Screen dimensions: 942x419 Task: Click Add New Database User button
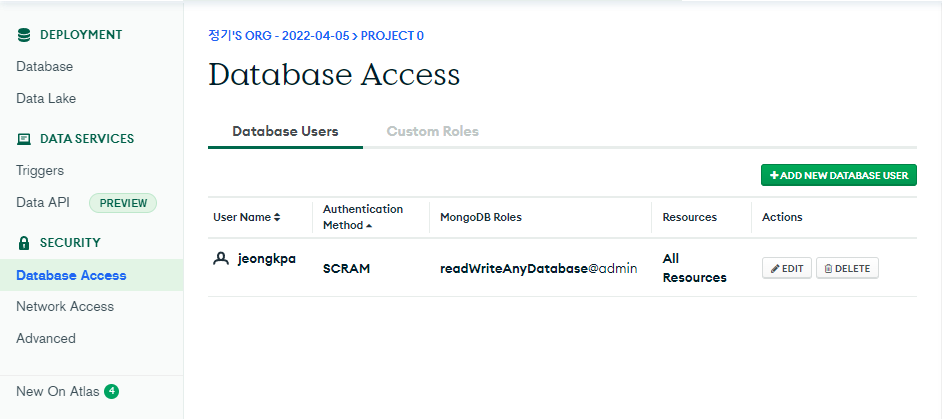[839, 175]
